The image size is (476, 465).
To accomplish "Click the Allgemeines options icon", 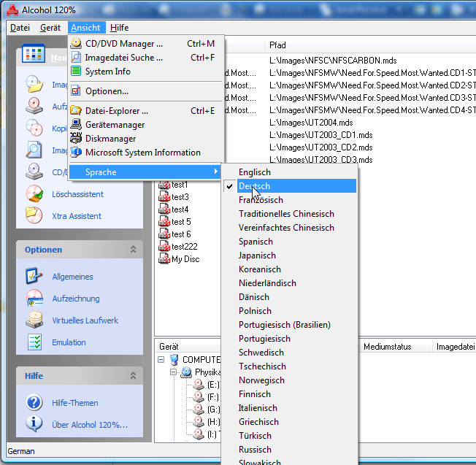I will point(34,276).
